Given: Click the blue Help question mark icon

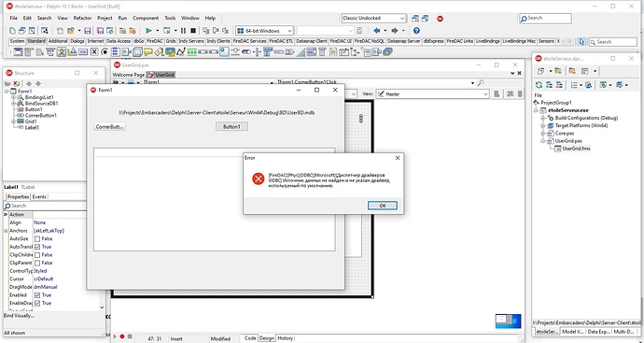Looking at the screenshot, I should pos(416,31).
